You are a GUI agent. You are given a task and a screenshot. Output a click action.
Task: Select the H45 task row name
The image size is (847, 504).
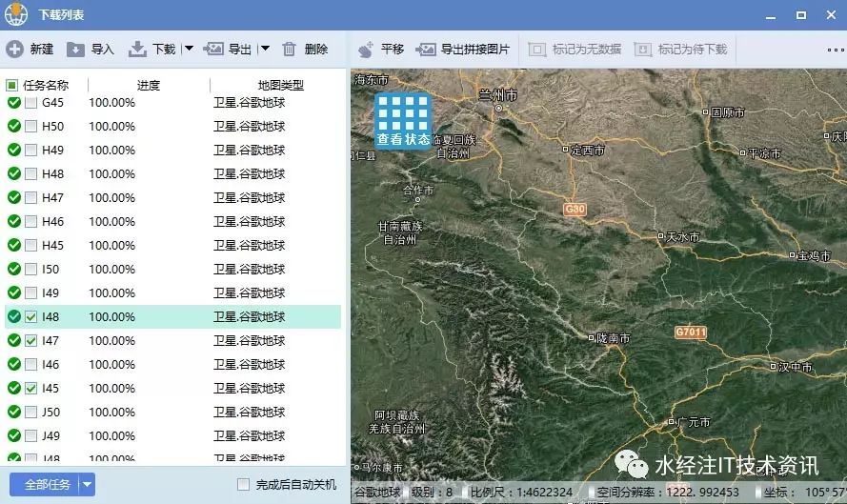click(53, 245)
